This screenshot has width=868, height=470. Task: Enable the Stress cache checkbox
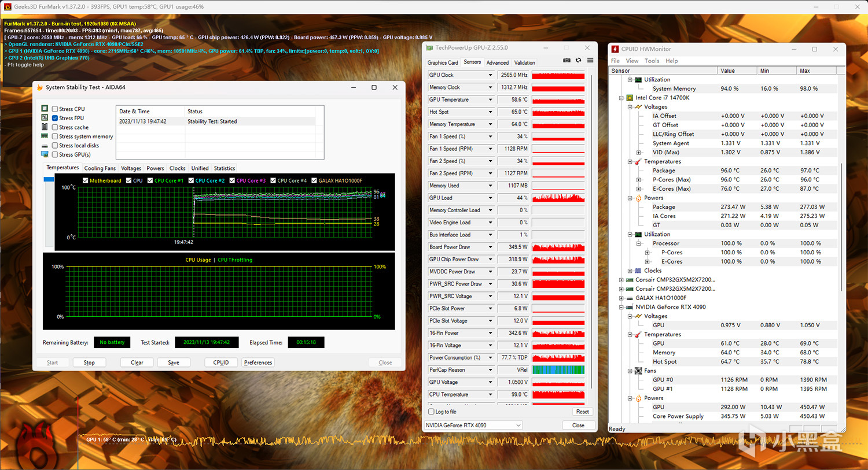[55, 127]
